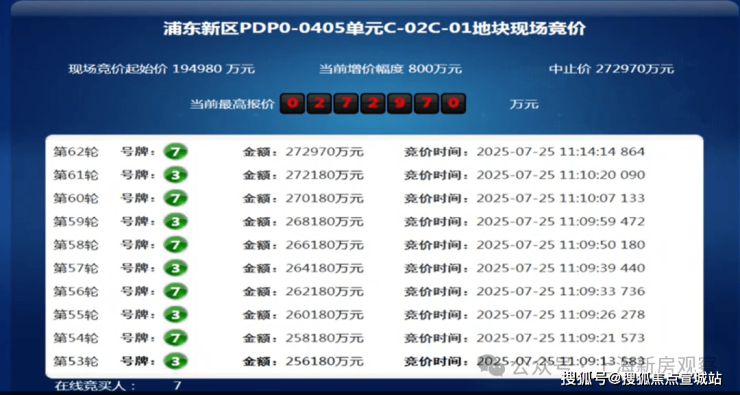Select the 256180万元 amount in round 53

(324, 361)
